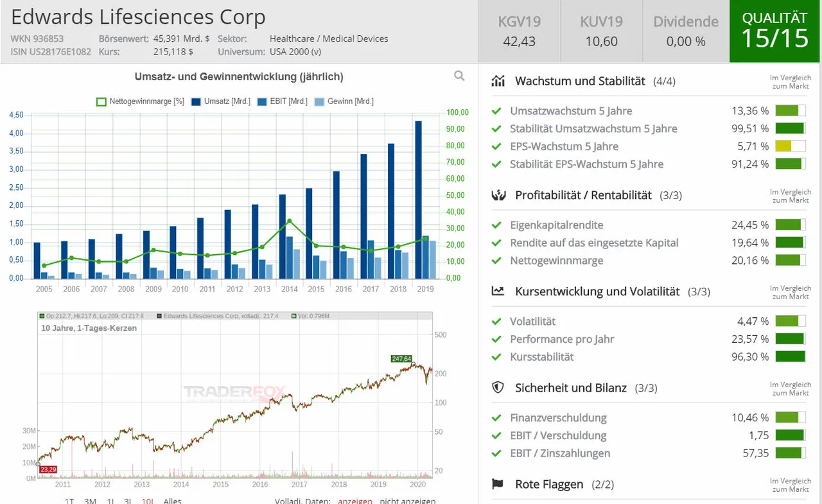The height and width of the screenshot is (504, 822).
Task: Toggle the Nettogewinnmarge [%] legend series
Action: [141, 101]
